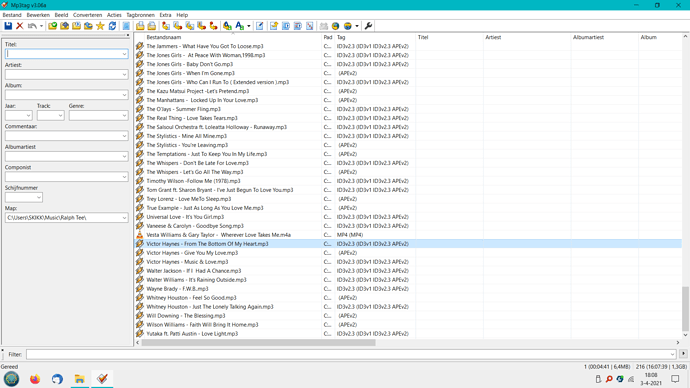Open the Bestand menu

click(x=12, y=15)
